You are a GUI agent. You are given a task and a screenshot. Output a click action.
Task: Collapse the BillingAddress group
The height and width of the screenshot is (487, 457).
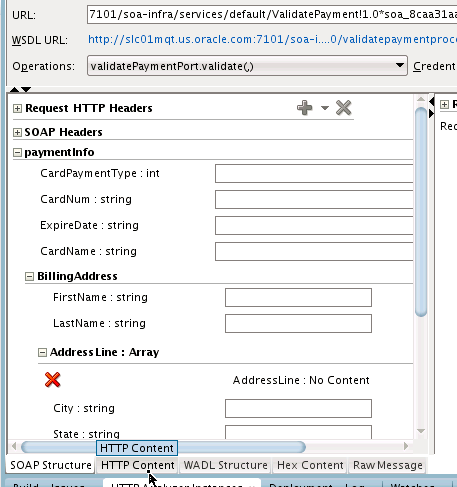click(30, 276)
